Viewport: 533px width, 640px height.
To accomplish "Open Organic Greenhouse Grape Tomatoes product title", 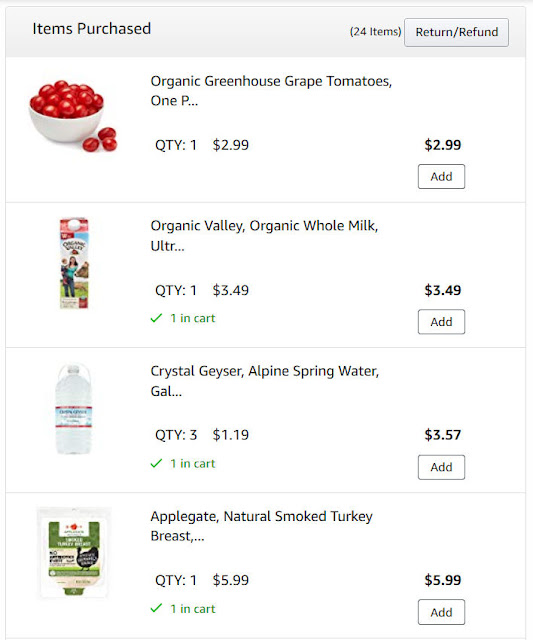I will pyautogui.click(x=271, y=91).
